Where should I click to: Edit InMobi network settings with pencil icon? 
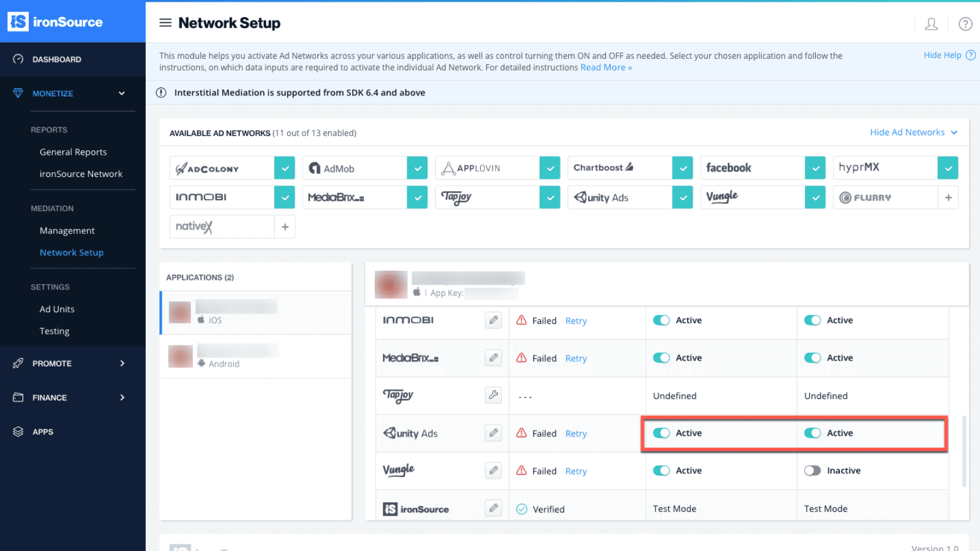[x=493, y=320]
